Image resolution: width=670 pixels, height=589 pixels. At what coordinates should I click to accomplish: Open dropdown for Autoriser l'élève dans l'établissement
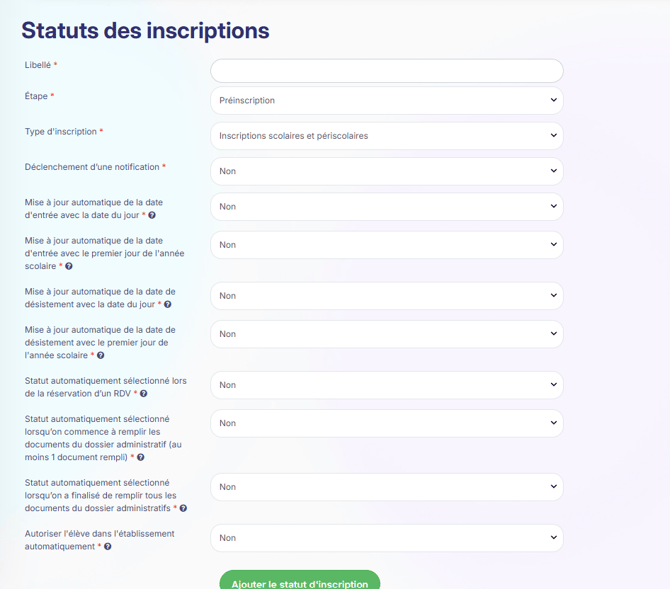[386, 538]
